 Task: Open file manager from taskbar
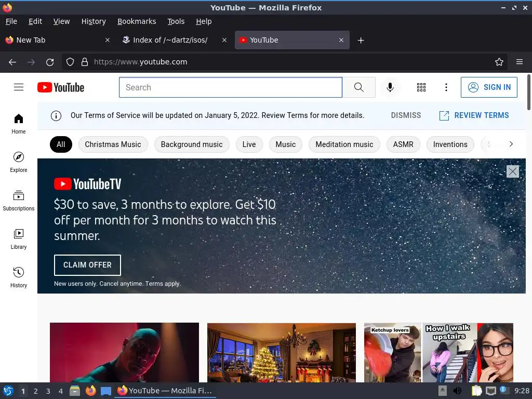75,391
